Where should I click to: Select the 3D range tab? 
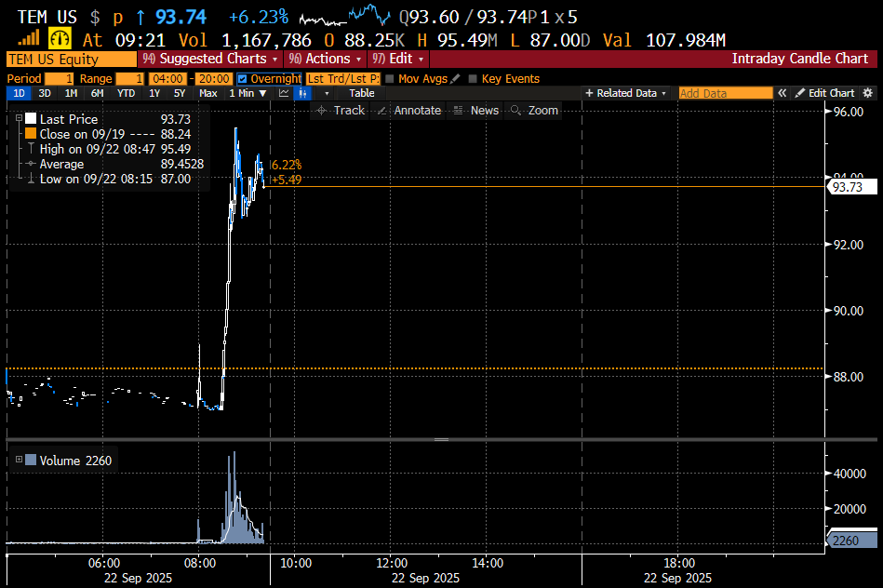coord(45,93)
